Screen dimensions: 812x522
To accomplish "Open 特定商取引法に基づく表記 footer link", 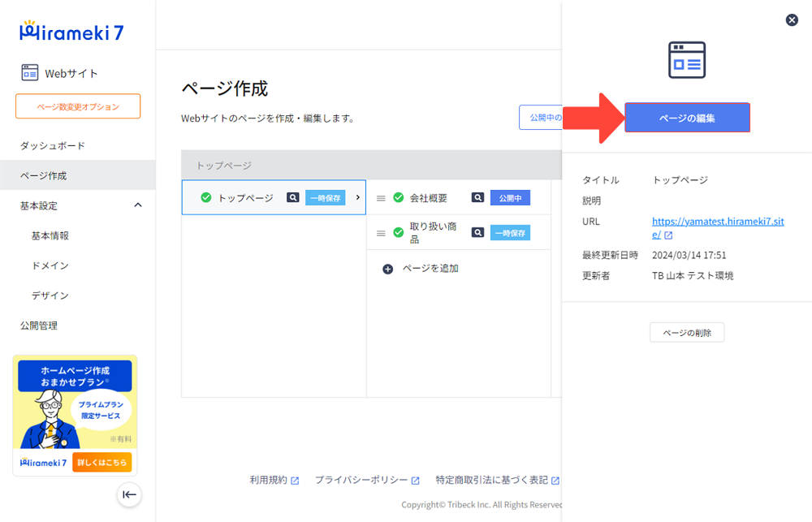I will [491, 480].
